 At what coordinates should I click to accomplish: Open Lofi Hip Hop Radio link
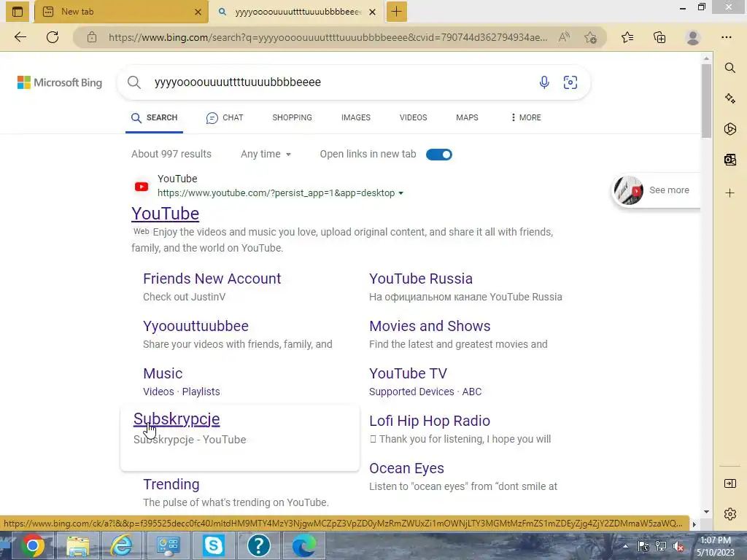(x=430, y=421)
